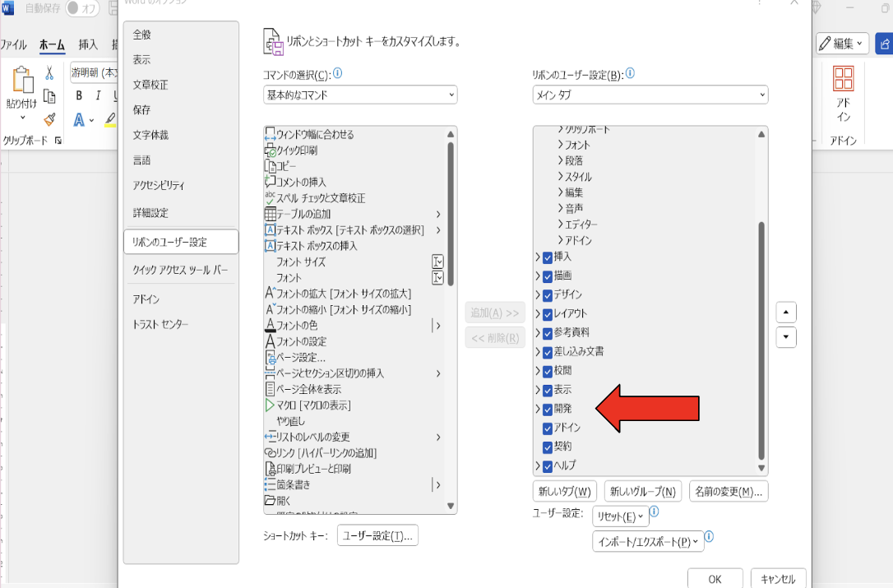
Task: Select スペル チェックと文章校正 command
Action: [x=315, y=198]
